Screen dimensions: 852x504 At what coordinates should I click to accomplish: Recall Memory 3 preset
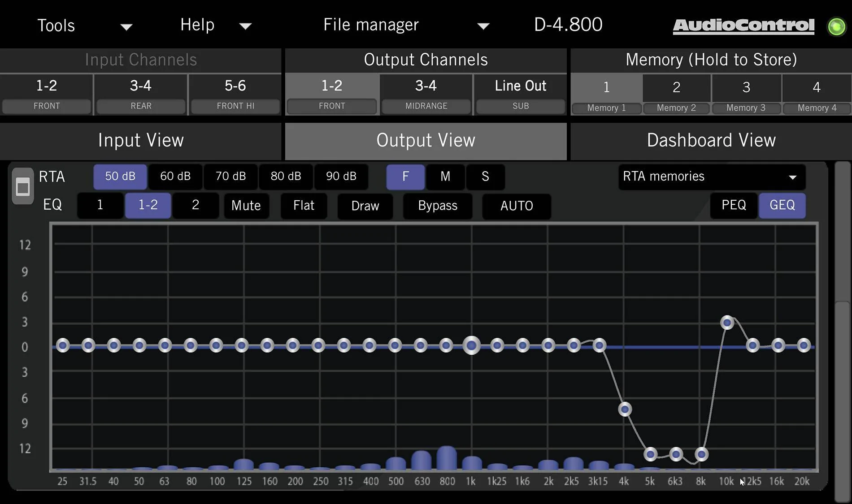point(746,95)
